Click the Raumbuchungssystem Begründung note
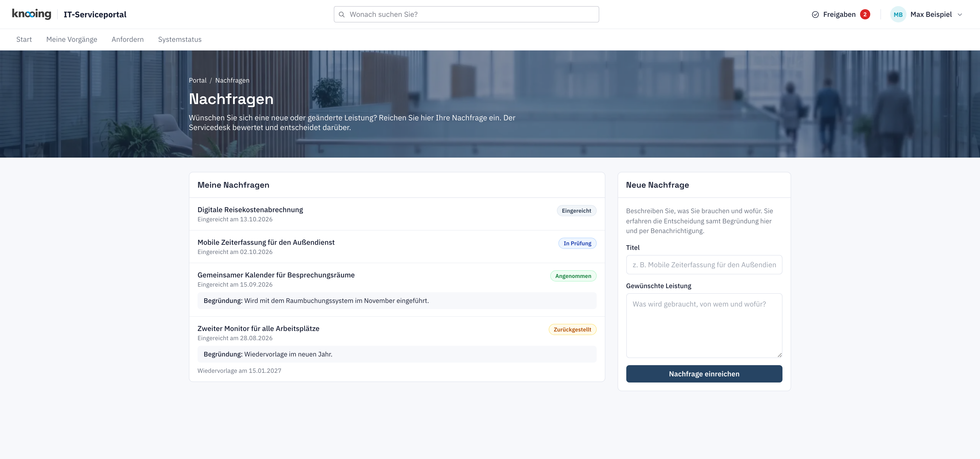 [x=397, y=301]
